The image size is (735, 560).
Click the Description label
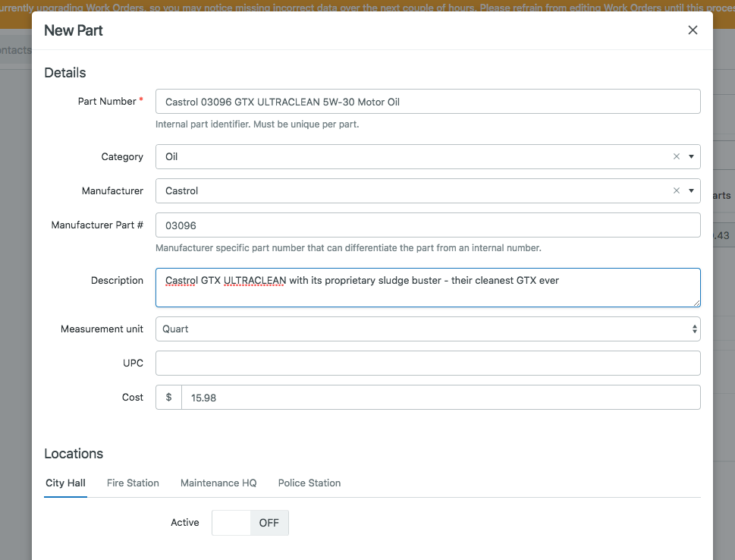click(117, 281)
